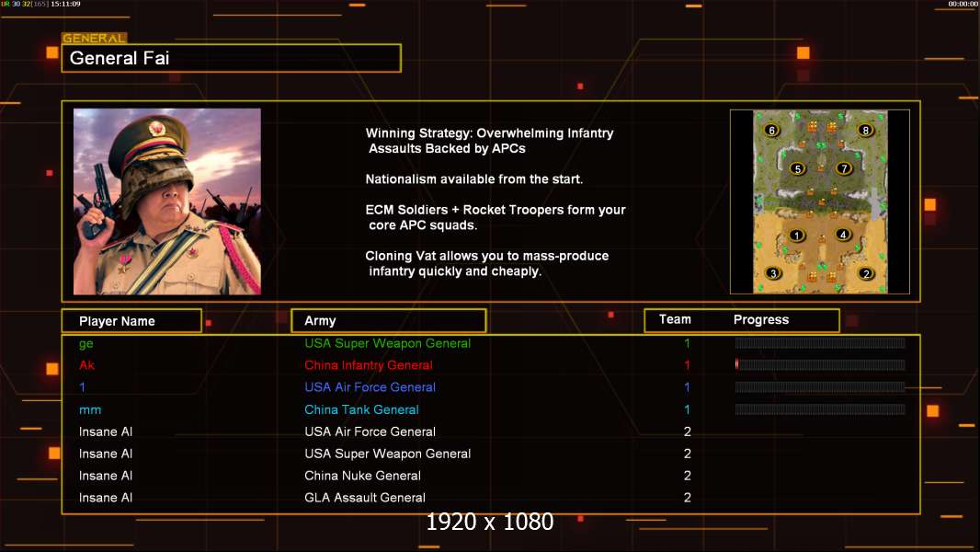Click the green USA Super Weapon General entry
980x552 pixels.
point(388,343)
